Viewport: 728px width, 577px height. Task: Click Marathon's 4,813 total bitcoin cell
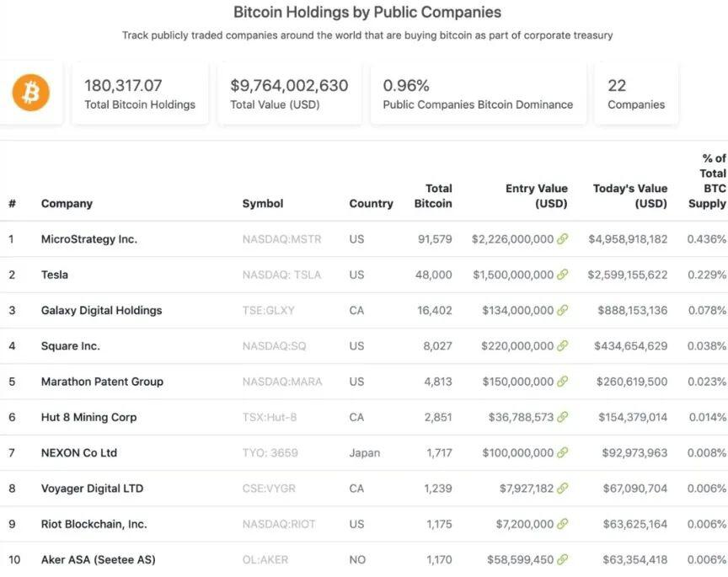[438, 382]
